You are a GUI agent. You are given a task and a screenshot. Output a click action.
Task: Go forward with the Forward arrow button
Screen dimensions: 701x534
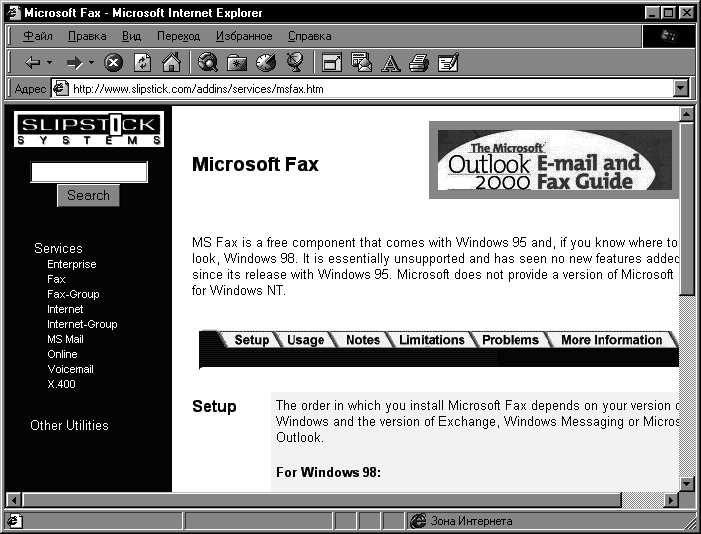(74, 63)
